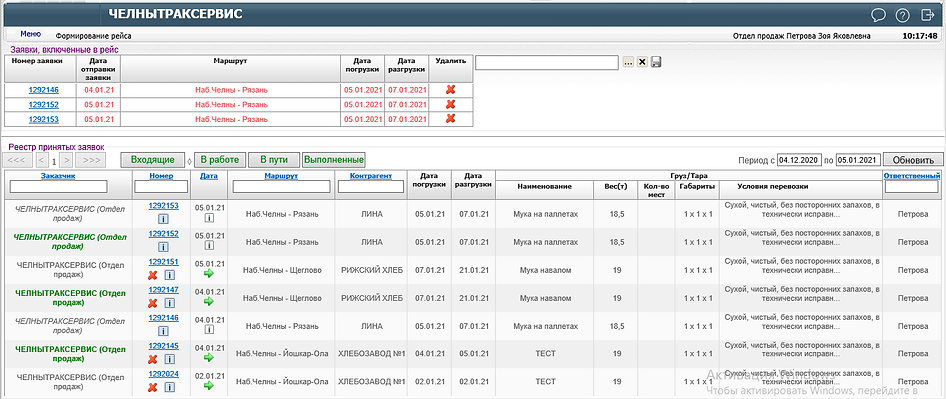The image size is (946, 399).
Task: Sort registry by Ответственный column
Action: (x=912, y=176)
